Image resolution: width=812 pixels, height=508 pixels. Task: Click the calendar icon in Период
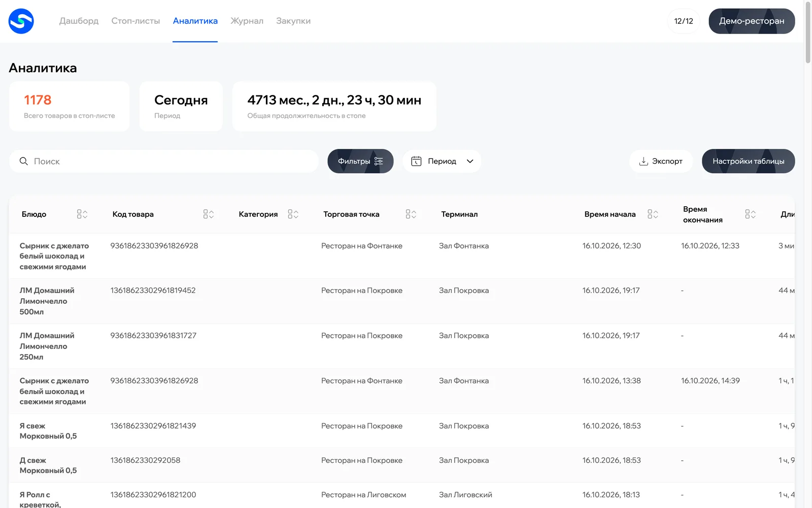pyautogui.click(x=416, y=161)
